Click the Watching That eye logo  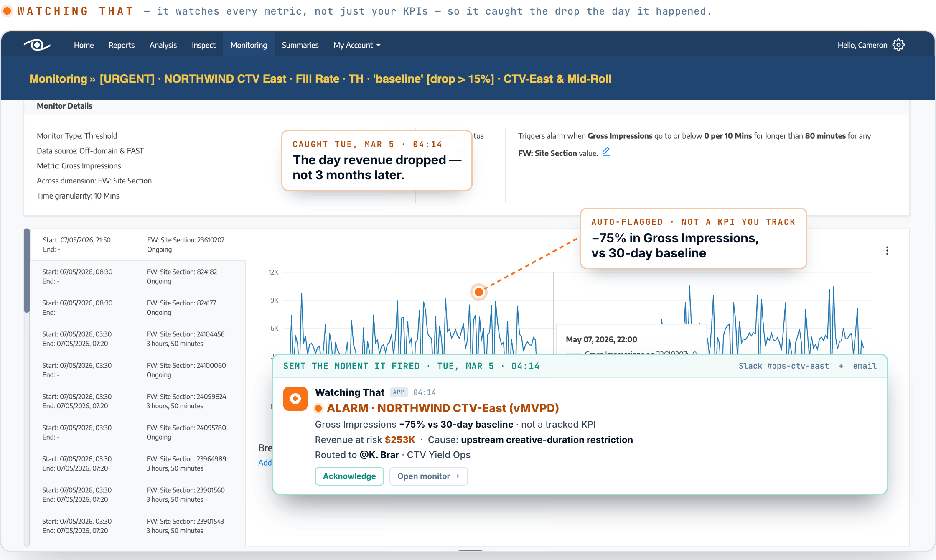(x=37, y=45)
